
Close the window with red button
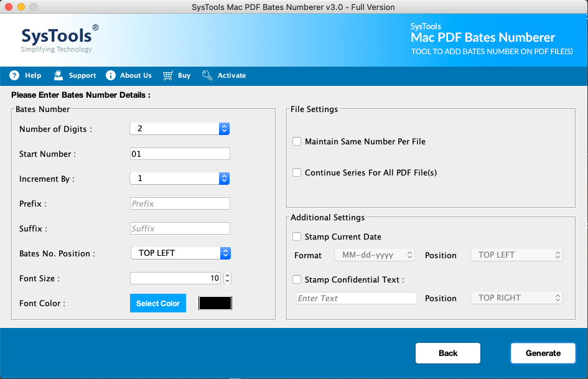tap(9, 7)
